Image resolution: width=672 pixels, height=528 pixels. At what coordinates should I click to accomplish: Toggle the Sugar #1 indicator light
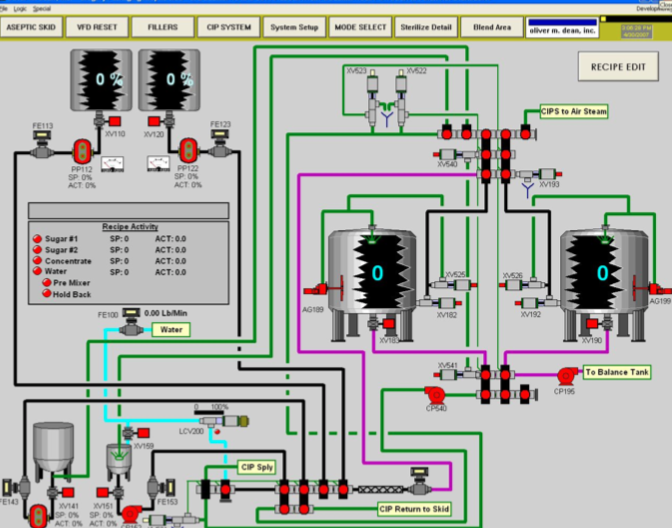tap(36, 239)
